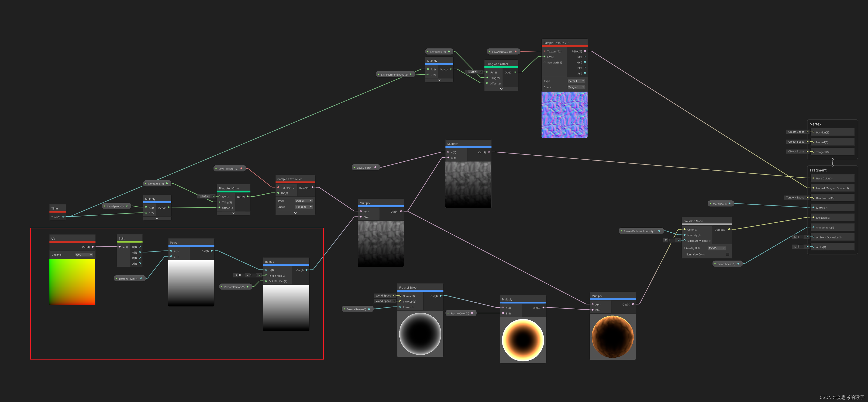This screenshot has width=868, height=402.
Task: Click the Ambient Occlusion X value field
Action: 801,237
